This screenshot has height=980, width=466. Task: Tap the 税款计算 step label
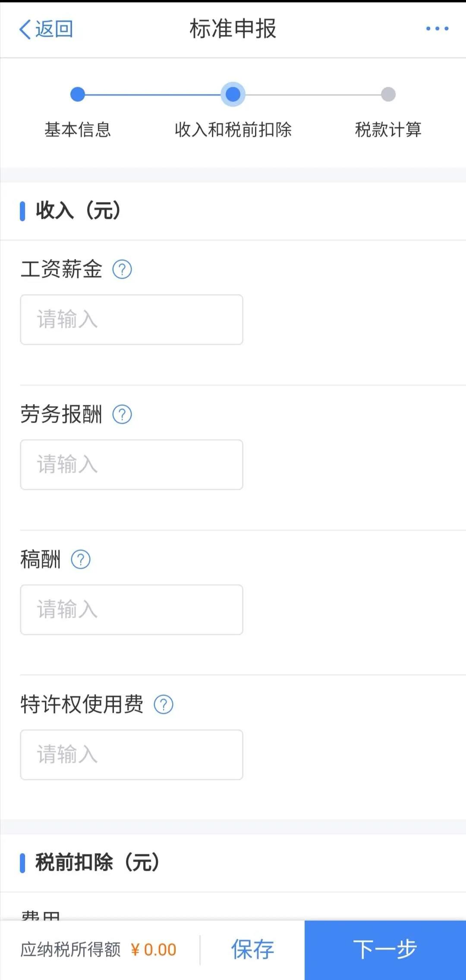pos(388,130)
